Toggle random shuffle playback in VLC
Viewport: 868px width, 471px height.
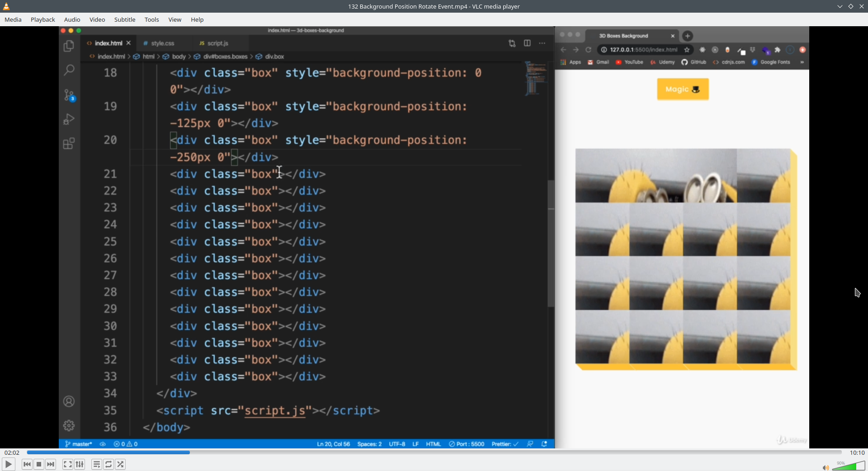click(120, 464)
